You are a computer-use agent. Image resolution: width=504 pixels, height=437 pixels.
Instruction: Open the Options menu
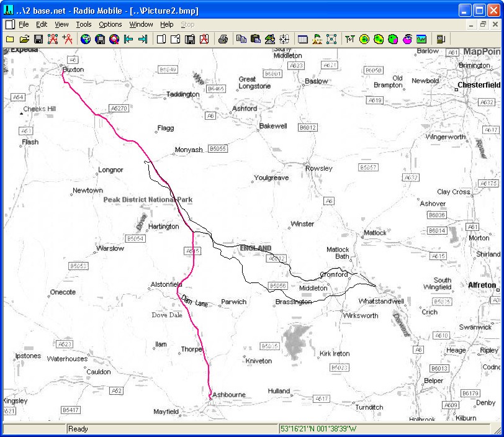[x=110, y=24]
